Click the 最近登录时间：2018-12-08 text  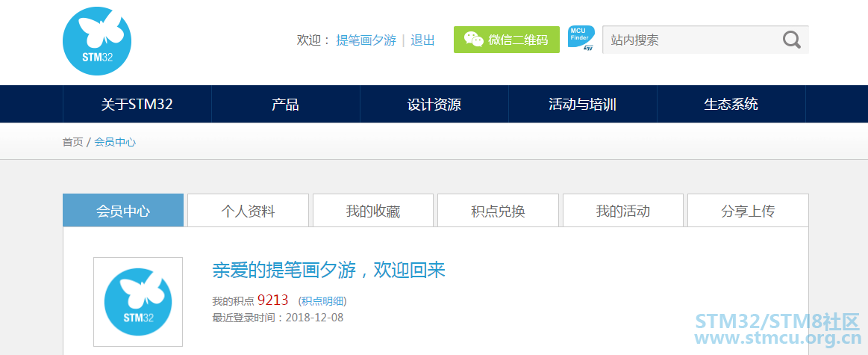coord(278,318)
